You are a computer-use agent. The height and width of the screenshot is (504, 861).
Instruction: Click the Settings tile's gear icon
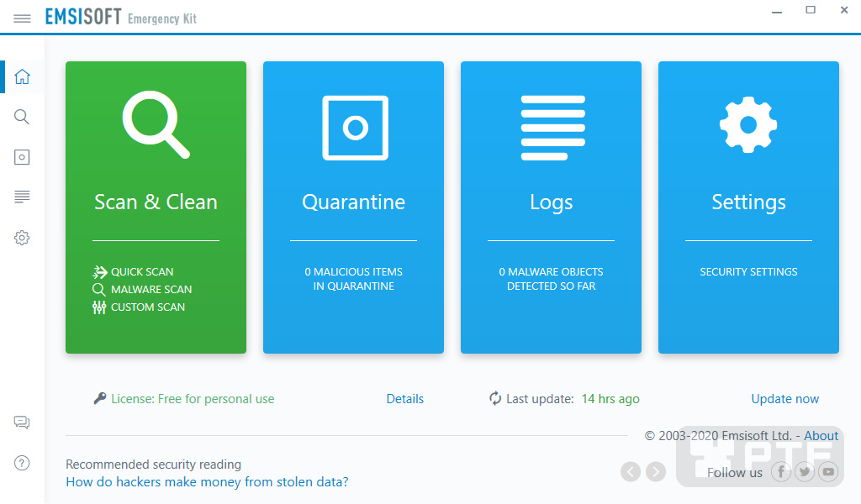(748, 125)
